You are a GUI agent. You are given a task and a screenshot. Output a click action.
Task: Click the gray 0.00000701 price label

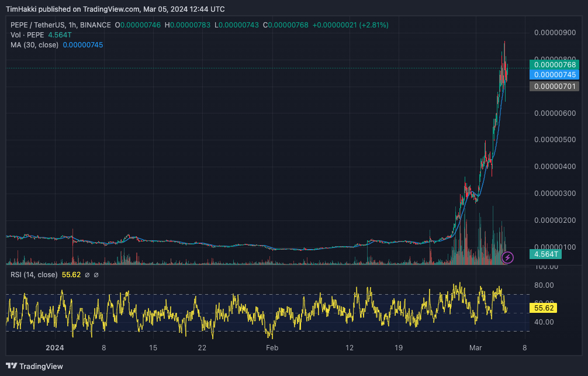(x=554, y=86)
